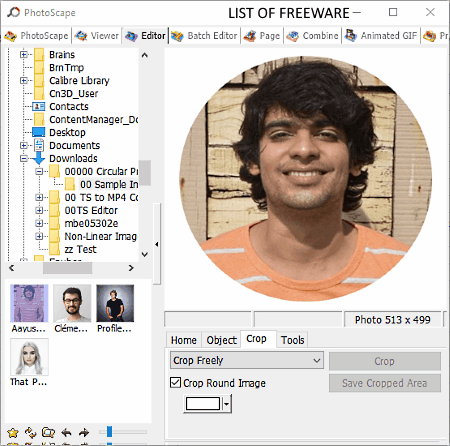Switch to the Home editing tab
This screenshot has width=450, height=446.
tap(184, 340)
